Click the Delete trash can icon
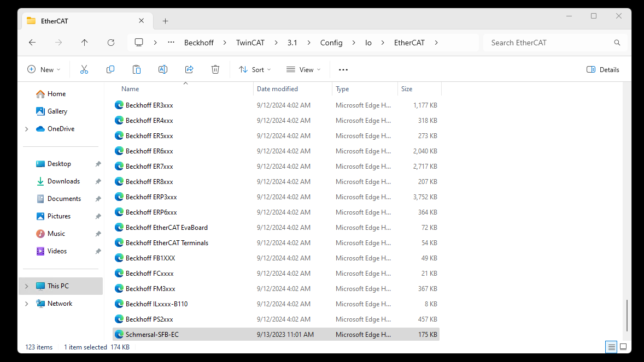644x362 pixels. pos(215,70)
